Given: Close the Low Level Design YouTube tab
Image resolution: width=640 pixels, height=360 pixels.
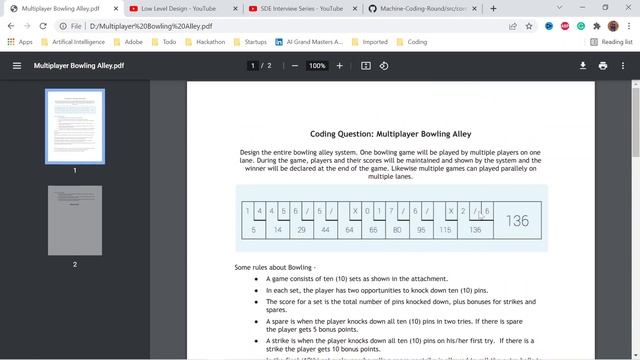Looking at the screenshot, I should 235,9.
